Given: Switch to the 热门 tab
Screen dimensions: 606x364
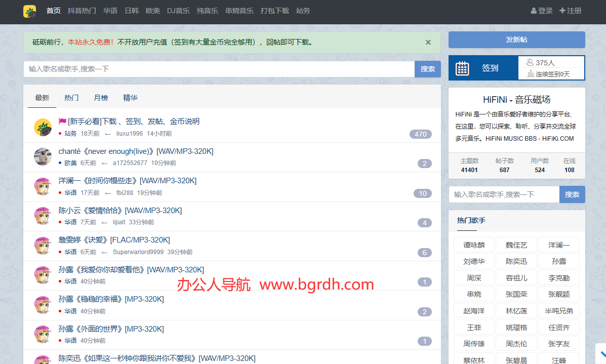Looking at the screenshot, I should [x=71, y=98].
